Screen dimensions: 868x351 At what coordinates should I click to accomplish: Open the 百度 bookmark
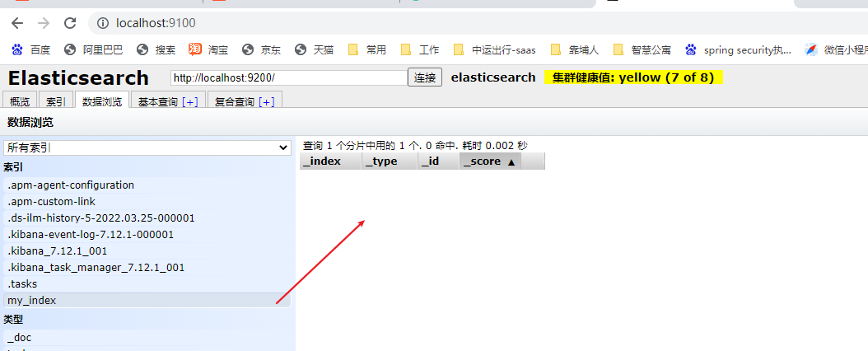31,49
